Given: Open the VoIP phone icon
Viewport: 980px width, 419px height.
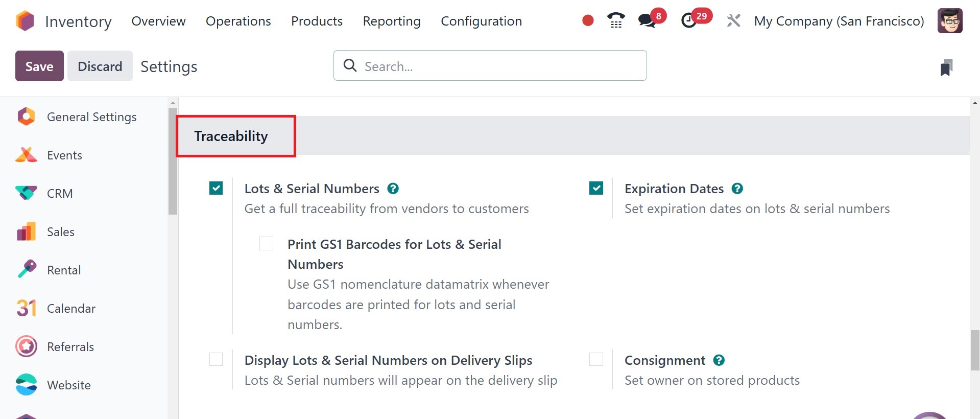Looking at the screenshot, I should point(616,20).
